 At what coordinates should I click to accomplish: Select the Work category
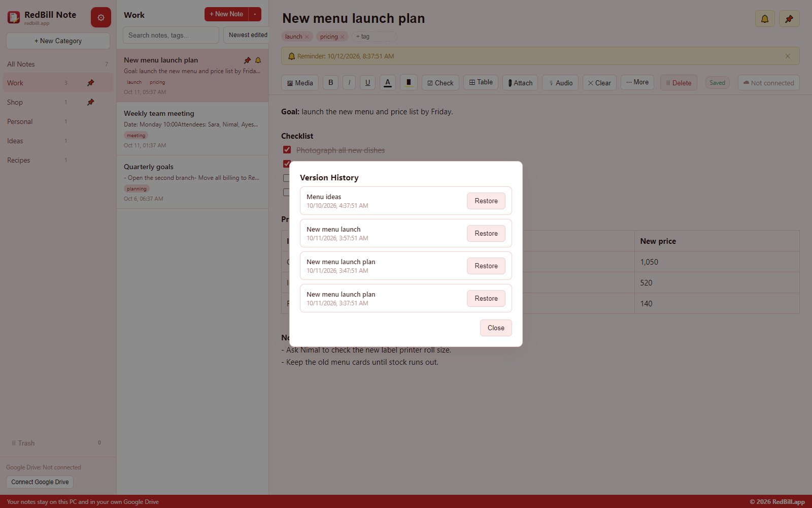click(58, 83)
